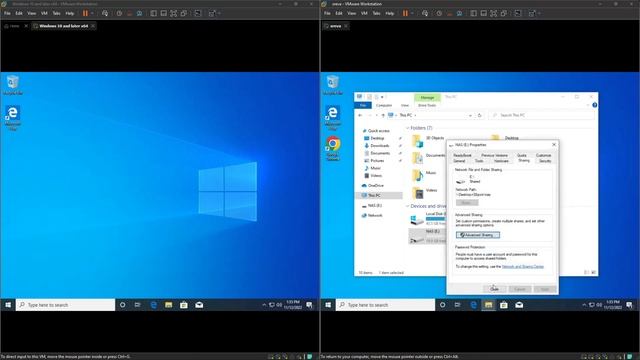The image size is (640, 360).
Task: Show library sidebar icon in left VMware toolbar
Action: [153, 13]
